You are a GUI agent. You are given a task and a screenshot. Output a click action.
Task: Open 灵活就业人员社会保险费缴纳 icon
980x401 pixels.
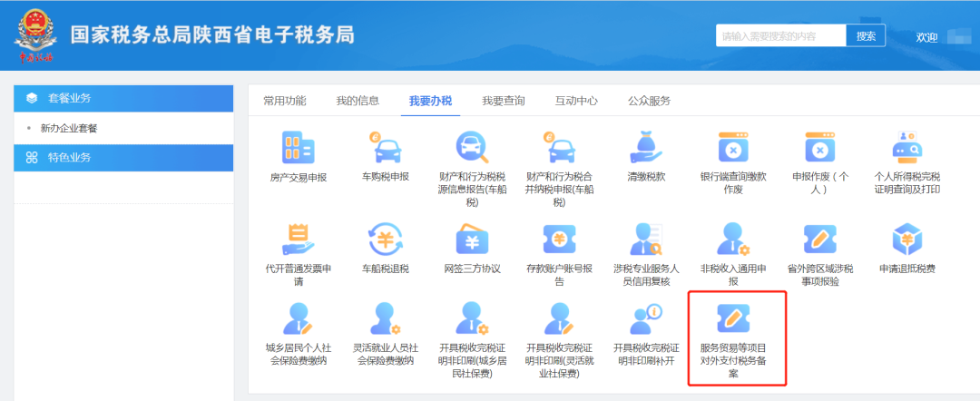386,318
